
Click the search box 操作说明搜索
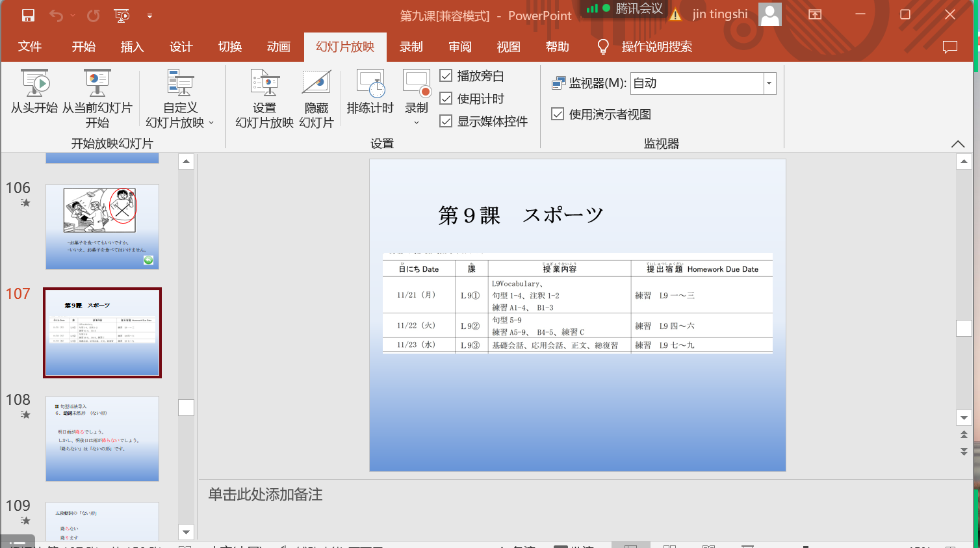tap(656, 47)
